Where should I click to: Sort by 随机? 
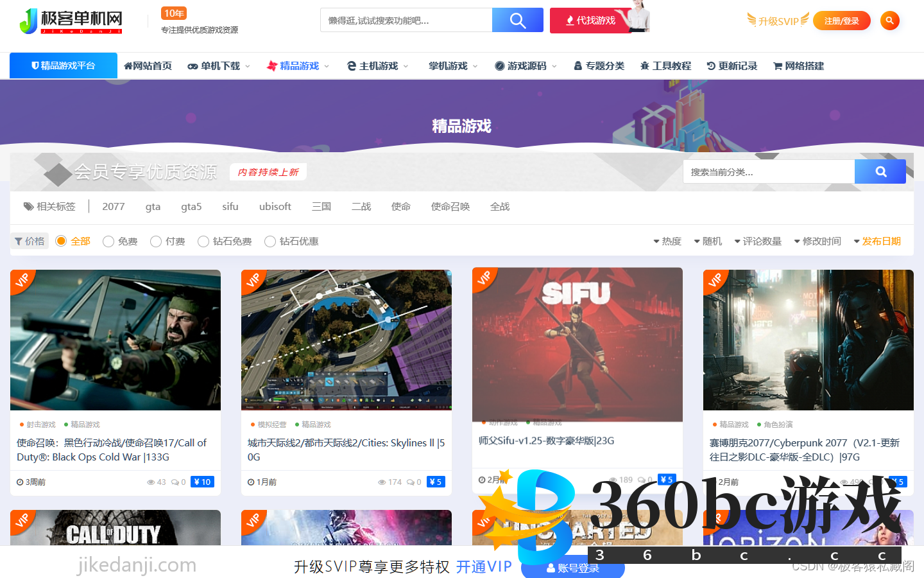[708, 241]
